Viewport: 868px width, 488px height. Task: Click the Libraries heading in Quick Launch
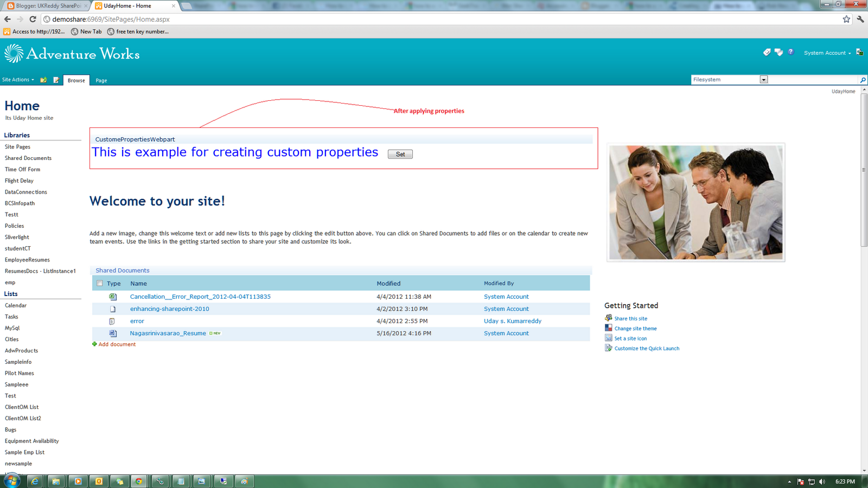click(x=17, y=135)
